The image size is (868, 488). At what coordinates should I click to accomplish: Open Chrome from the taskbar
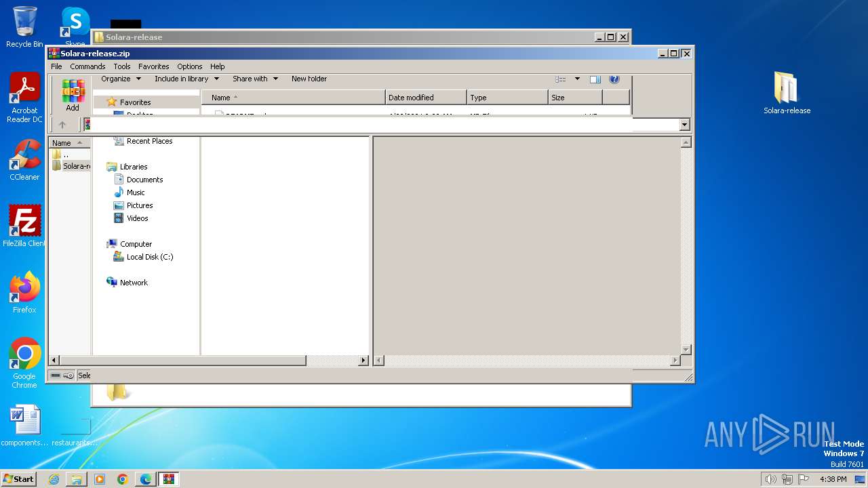click(123, 479)
